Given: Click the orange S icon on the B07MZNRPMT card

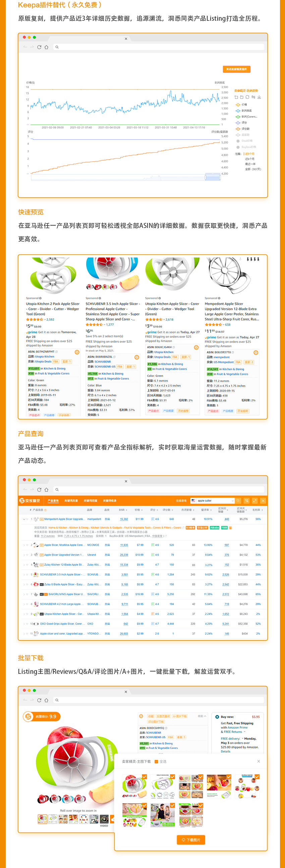Looking at the screenshot, I should 77,352.
